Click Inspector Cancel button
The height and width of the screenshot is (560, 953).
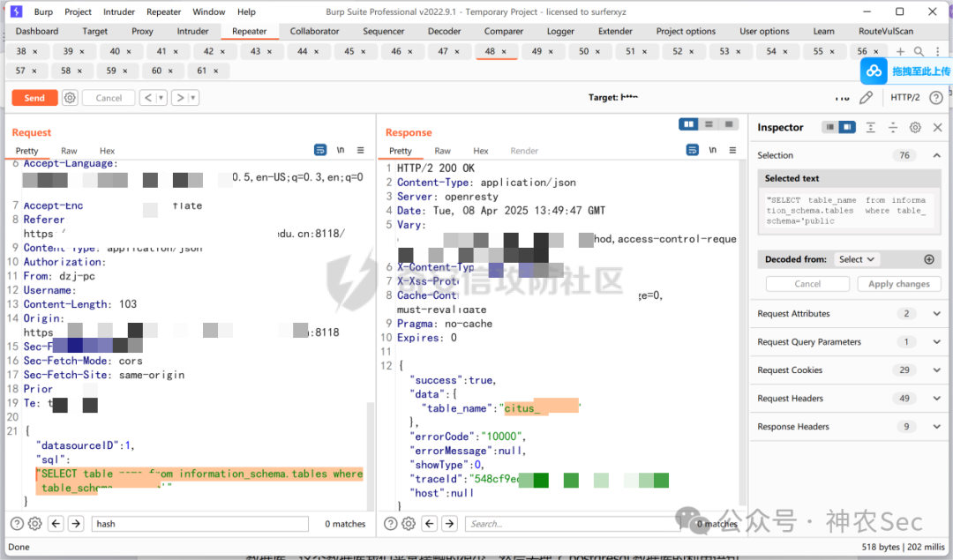(807, 284)
